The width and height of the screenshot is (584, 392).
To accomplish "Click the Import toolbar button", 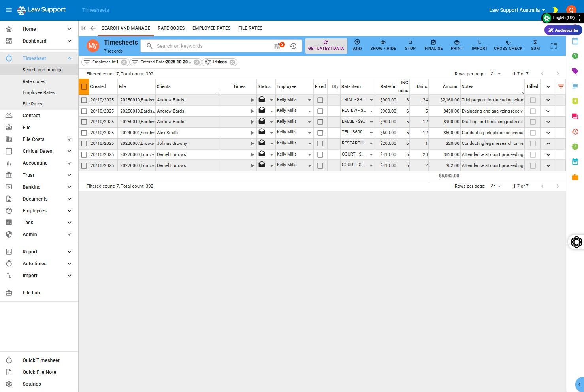I will pyautogui.click(x=479, y=45).
